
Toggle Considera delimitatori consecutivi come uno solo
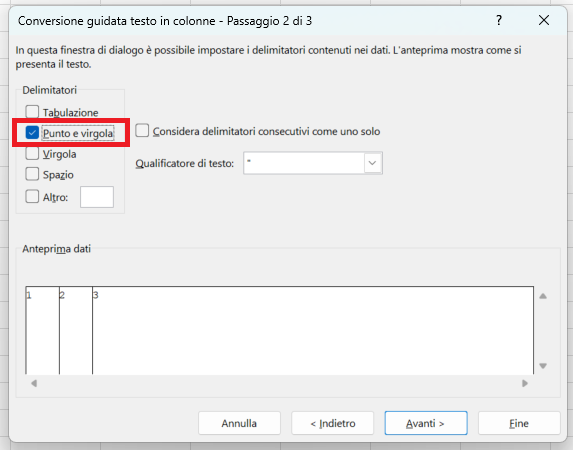tap(142, 131)
